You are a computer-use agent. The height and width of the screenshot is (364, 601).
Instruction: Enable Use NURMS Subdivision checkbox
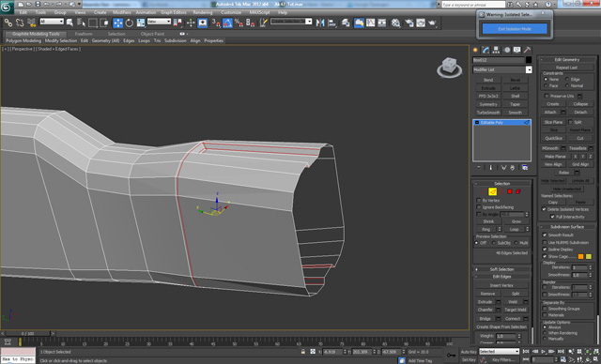(x=545, y=242)
